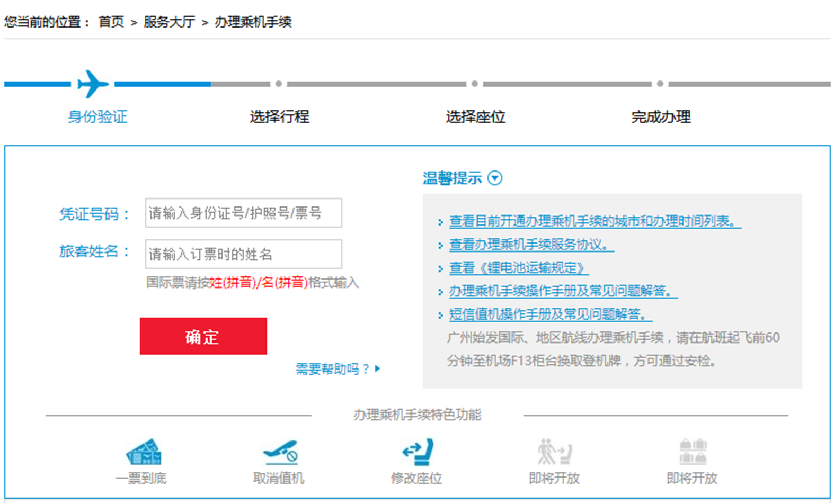834x504 pixels.
Task: Select the 选择行程 step label
Action: pos(279,116)
